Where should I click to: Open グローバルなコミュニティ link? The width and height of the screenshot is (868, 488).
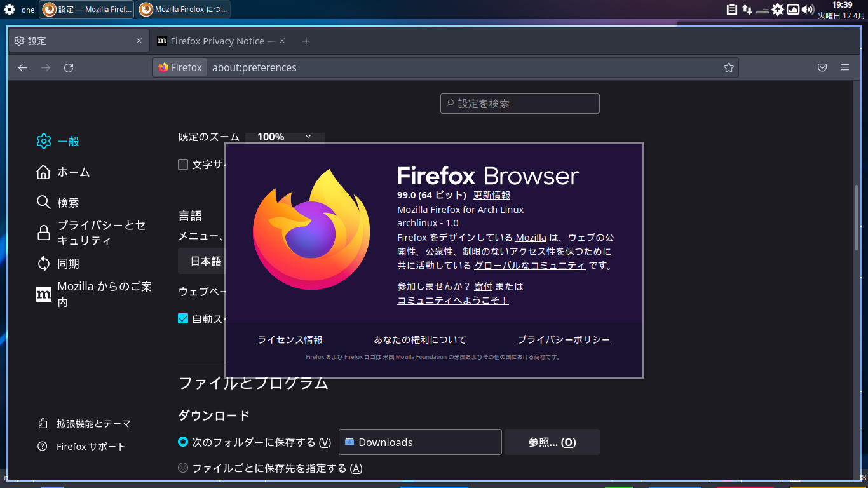(x=530, y=266)
